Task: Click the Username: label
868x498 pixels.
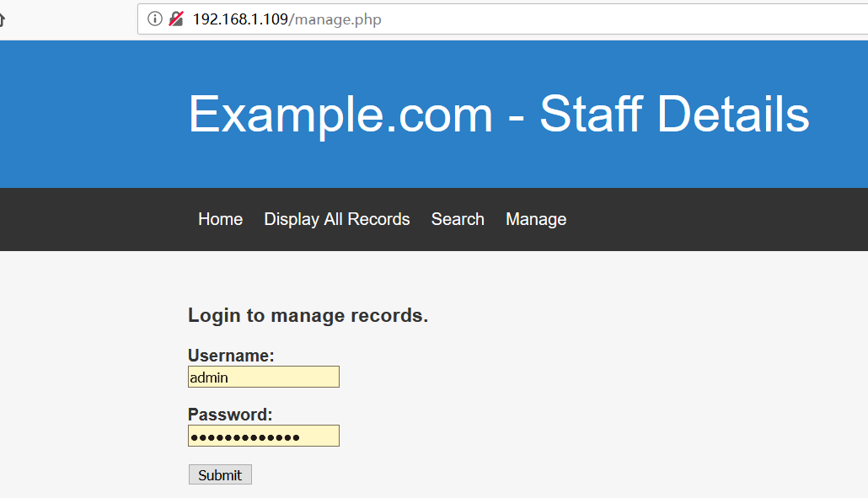Action: pos(231,356)
